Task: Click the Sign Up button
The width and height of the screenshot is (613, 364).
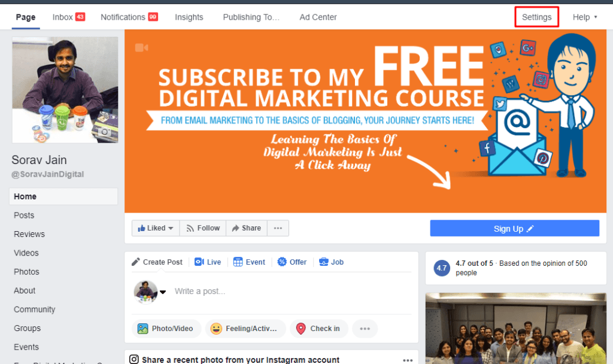Action: point(514,228)
